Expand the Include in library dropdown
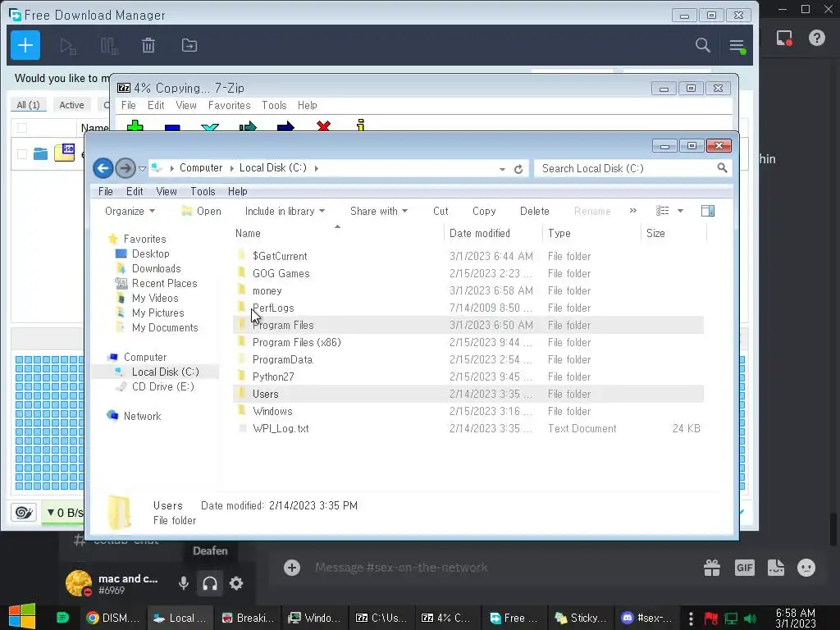840x630 pixels. pyautogui.click(x=285, y=212)
